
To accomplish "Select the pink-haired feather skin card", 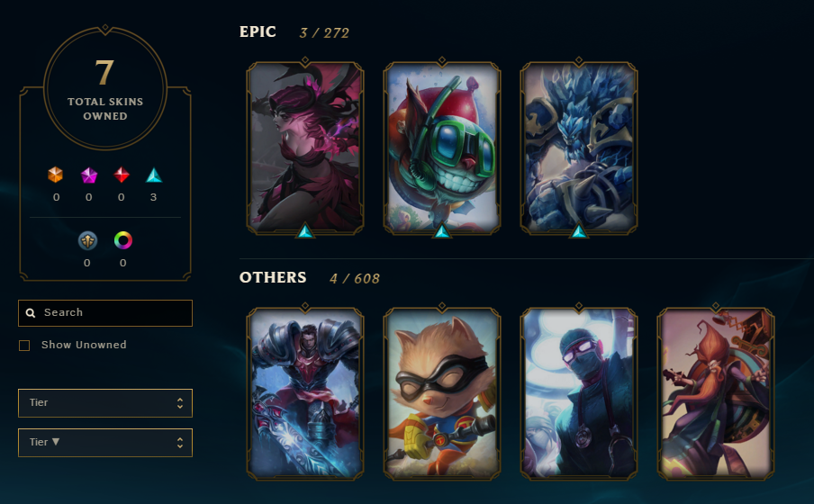I will (305, 147).
